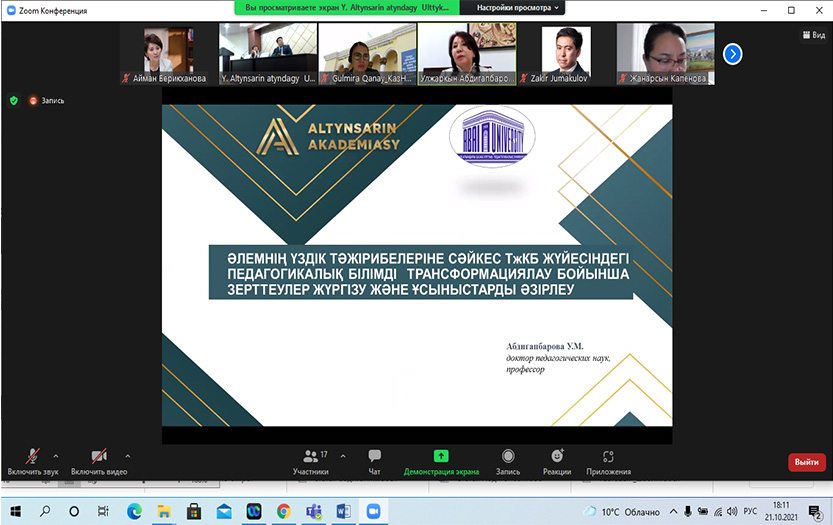Expand the arrow next to Участники

tap(343, 455)
